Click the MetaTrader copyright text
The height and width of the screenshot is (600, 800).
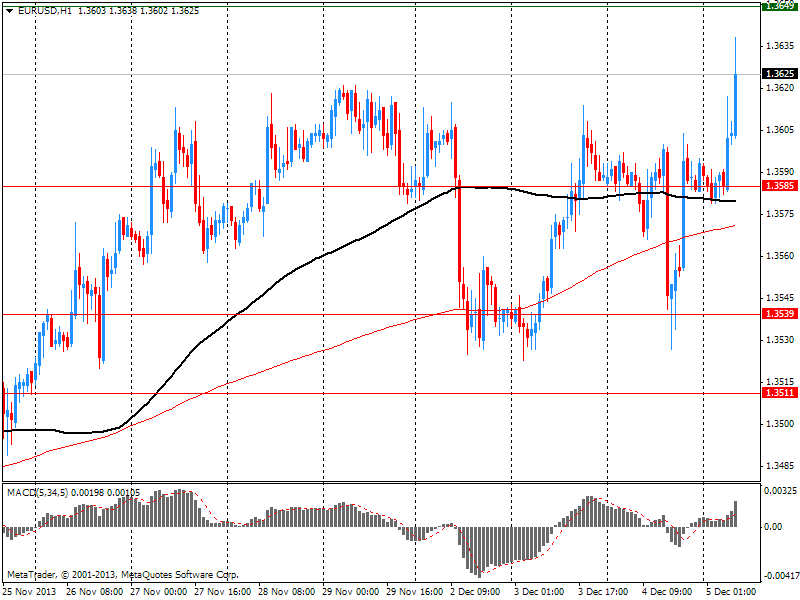click(123, 575)
